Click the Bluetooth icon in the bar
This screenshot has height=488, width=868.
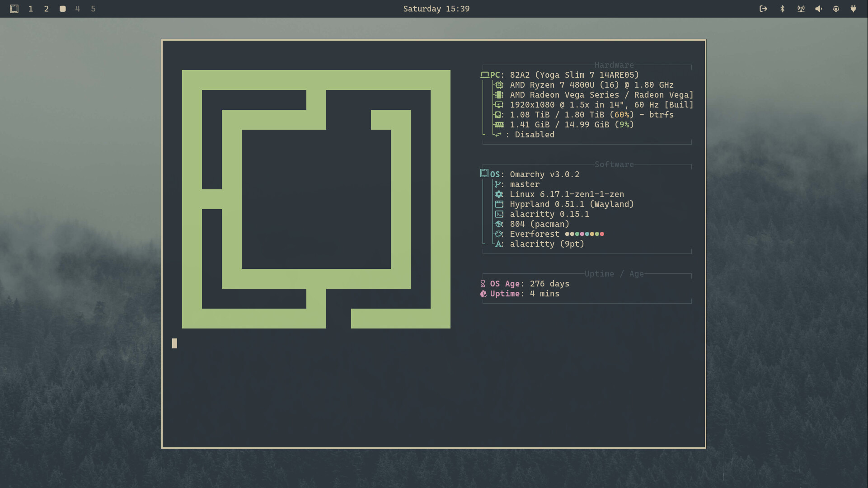(x=782, y=9)
